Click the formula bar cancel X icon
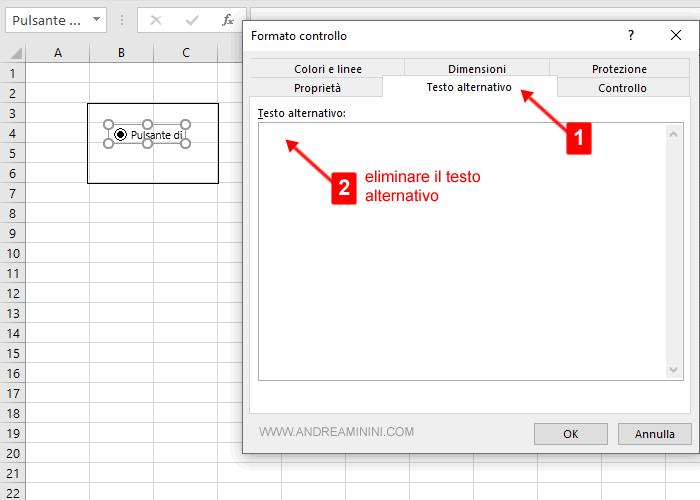Image resolution: width=700 pixels, height=500 pixels. [156, 20]
